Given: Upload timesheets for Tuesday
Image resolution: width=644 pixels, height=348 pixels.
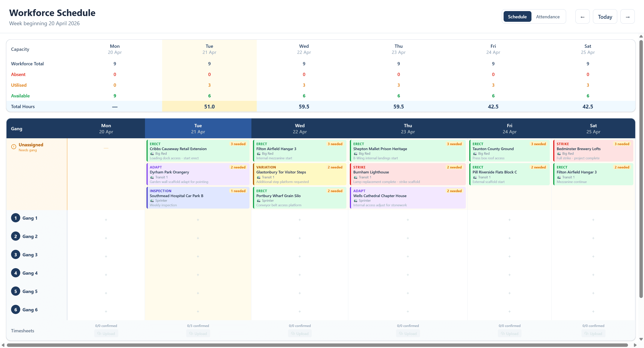Looking at the screenshot, I should [x=198, y=333].
